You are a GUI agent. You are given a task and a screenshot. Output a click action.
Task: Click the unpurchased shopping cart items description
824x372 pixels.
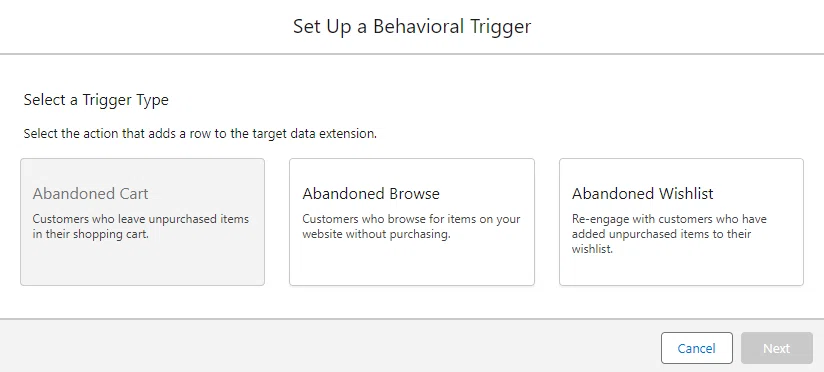141,226
